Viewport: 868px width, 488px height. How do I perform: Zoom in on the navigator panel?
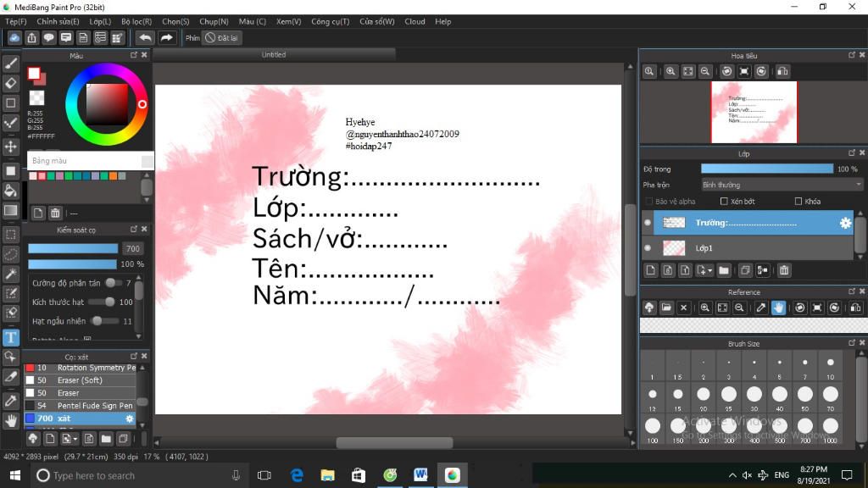tap(670, 71)
